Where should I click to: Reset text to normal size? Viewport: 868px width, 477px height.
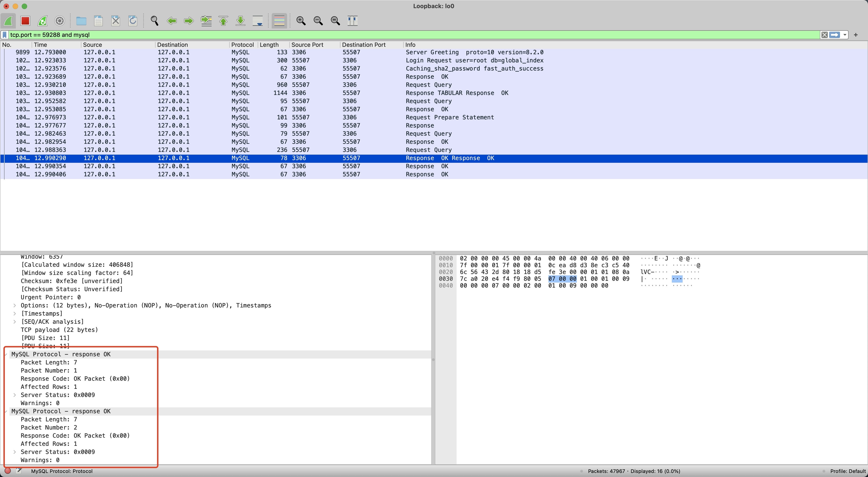point(335,21)
